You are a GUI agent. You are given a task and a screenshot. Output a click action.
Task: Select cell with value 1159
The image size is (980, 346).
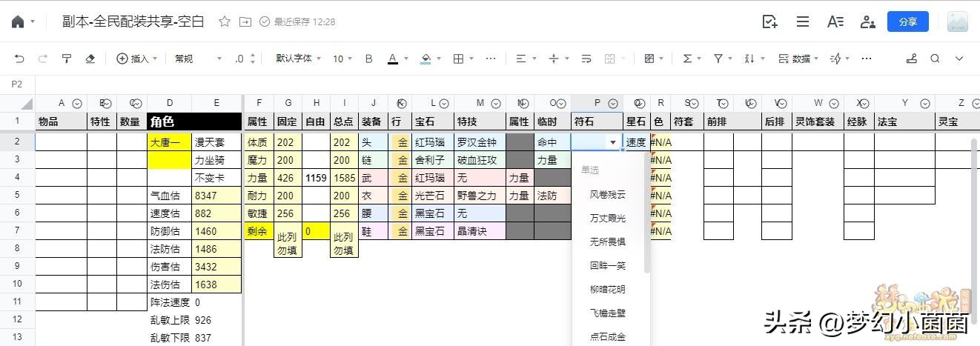[316, 177]
